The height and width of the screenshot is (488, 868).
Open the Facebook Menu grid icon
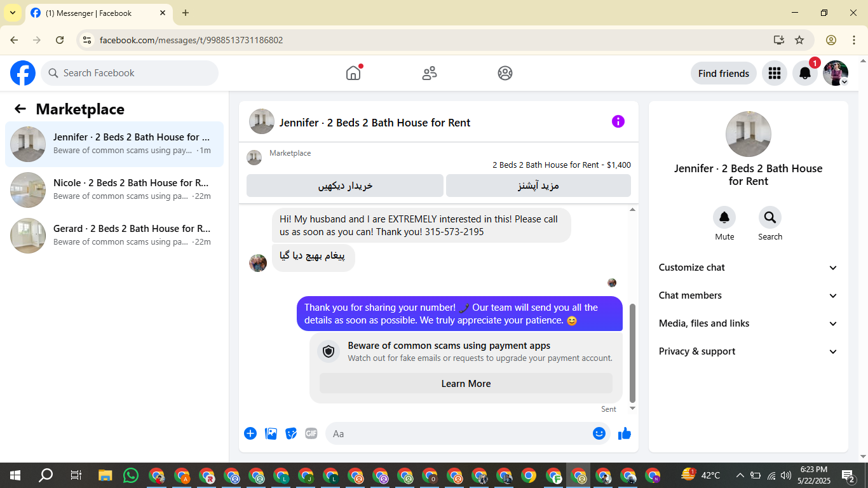(x=775, y=73)
